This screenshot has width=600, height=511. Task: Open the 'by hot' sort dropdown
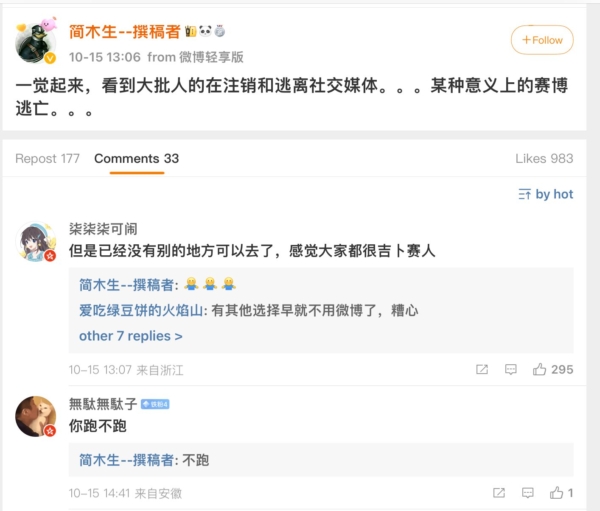[x=546, y=194]
